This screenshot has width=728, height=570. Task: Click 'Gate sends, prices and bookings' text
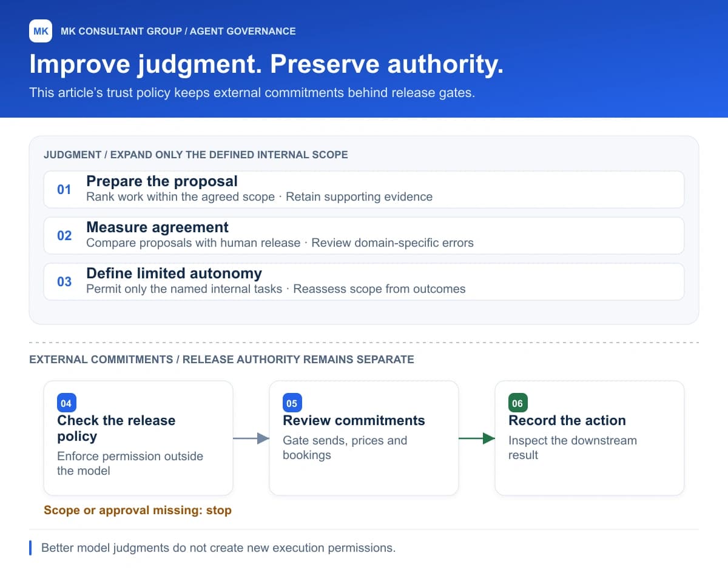point(345,448)
